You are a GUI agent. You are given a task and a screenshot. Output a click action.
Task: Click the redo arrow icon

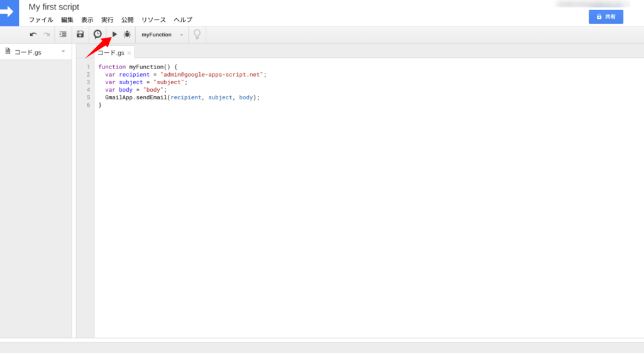(x=46, y=35)
